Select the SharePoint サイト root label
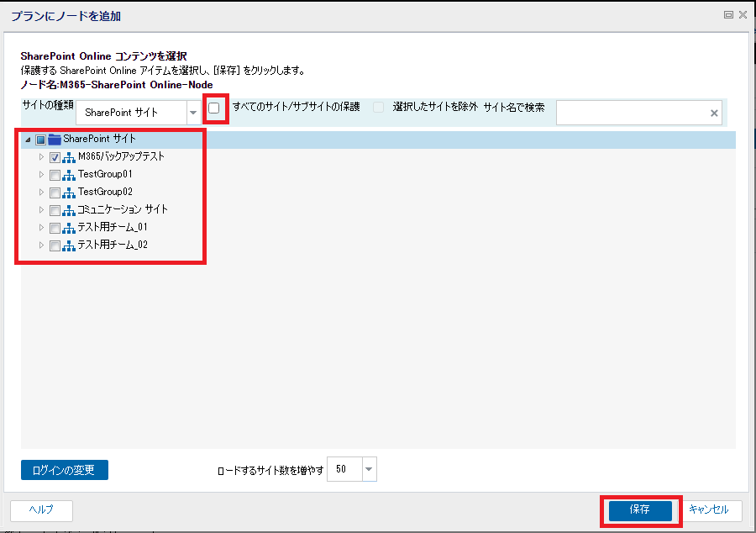Viewport: 756px width, 533px height. pos(99,139)
